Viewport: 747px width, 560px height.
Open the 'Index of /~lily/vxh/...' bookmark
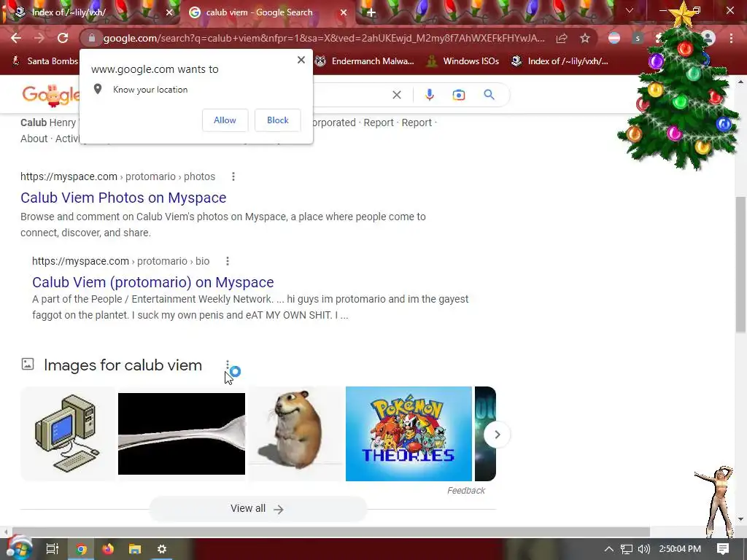(560, 61)
